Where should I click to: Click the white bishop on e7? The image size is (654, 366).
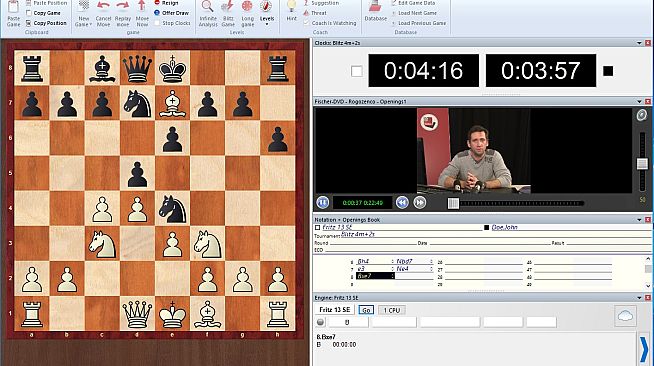172,103
